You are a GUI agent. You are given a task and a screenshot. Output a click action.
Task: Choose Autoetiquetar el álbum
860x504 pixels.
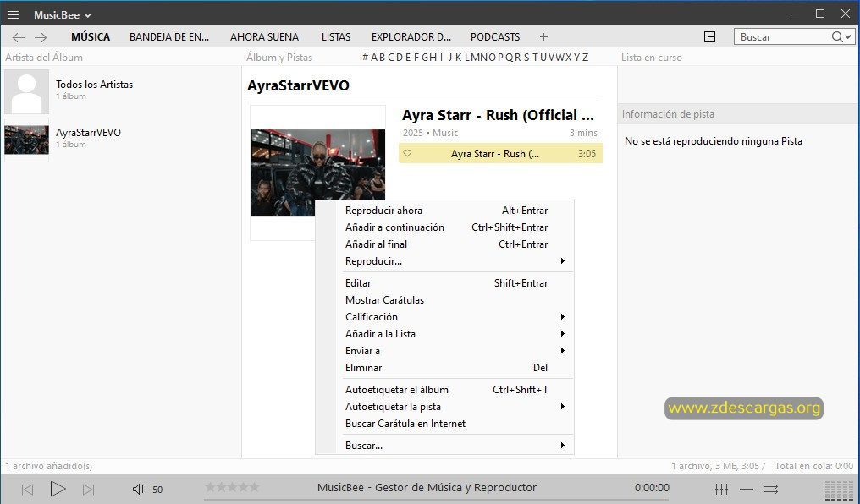coord(444,390)
